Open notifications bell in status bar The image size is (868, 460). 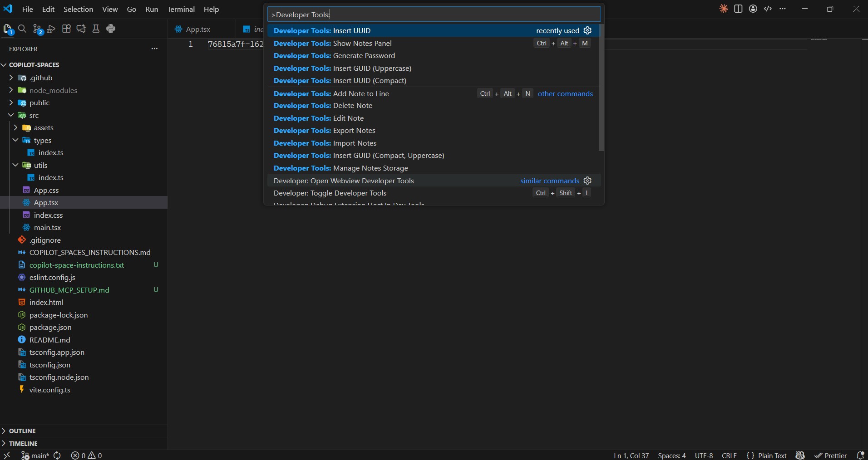tap(860, 455)
